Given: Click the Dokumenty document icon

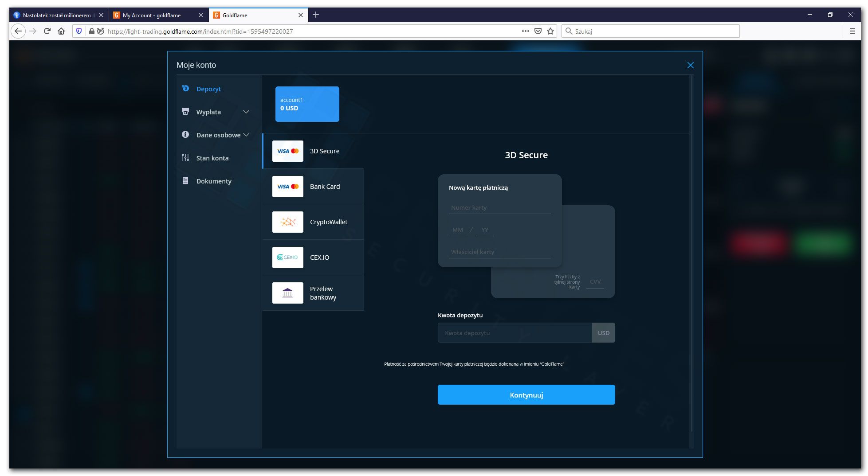Looking at the screenshot, I should pyautogui.click(x=185, y=181).
